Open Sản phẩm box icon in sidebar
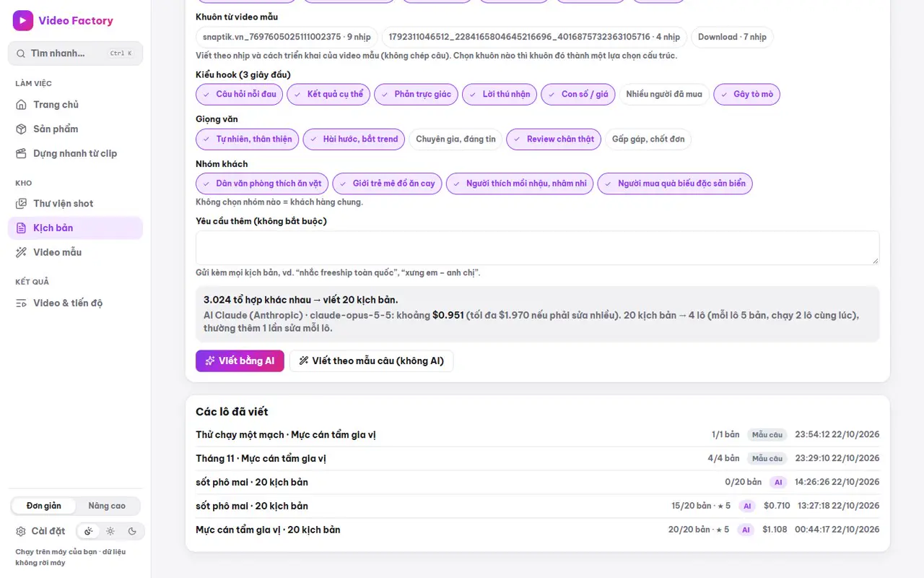Image resolution: width=924 pixels, height=578 pixels. (x=21, y=129)
